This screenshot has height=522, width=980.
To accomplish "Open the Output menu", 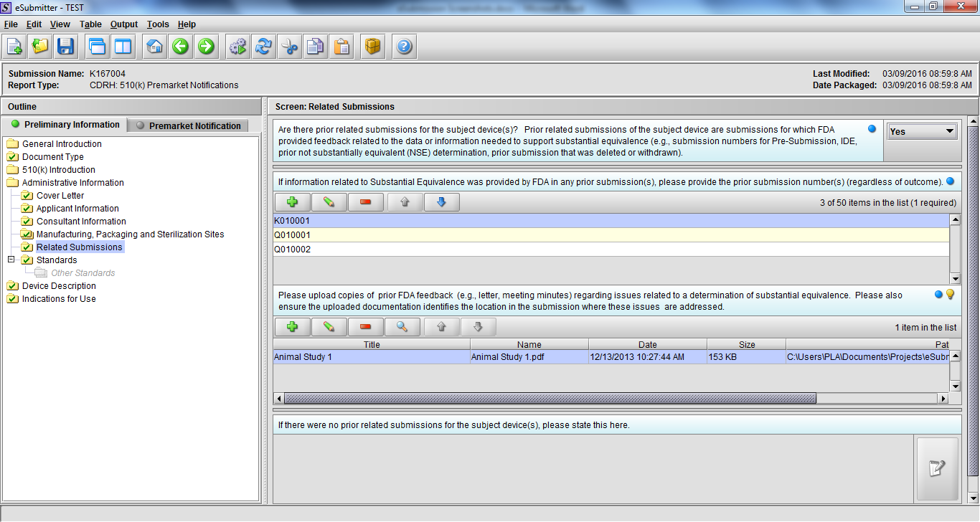I will [123, 24].
